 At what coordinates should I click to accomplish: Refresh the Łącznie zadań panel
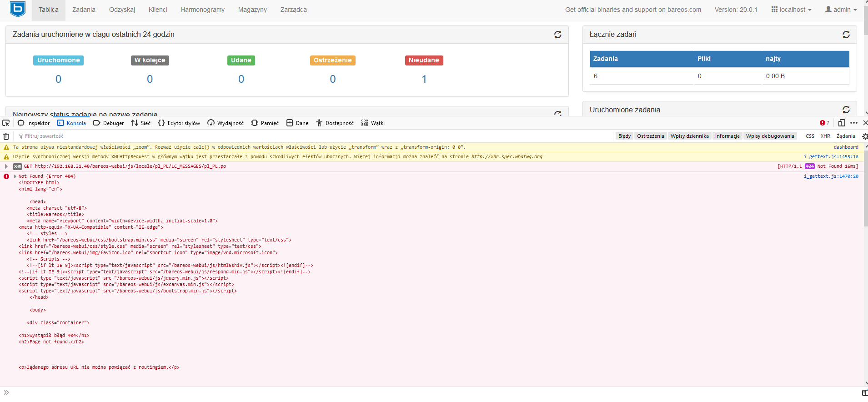(846, 35)
